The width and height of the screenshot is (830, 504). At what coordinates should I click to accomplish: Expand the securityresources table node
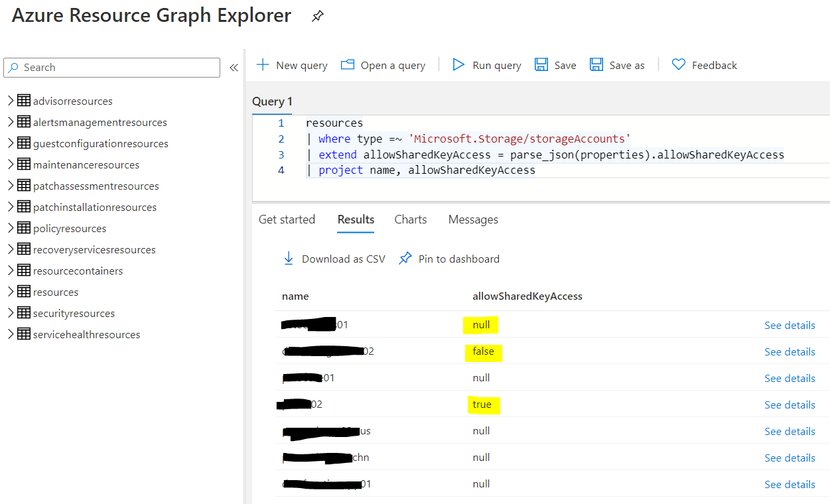pos(11,313)
